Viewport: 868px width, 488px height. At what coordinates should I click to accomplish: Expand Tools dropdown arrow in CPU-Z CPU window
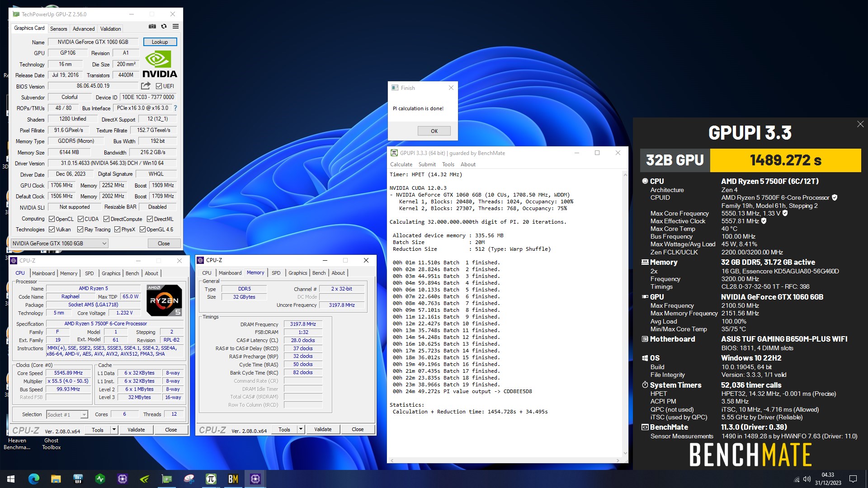pos(114,430)
